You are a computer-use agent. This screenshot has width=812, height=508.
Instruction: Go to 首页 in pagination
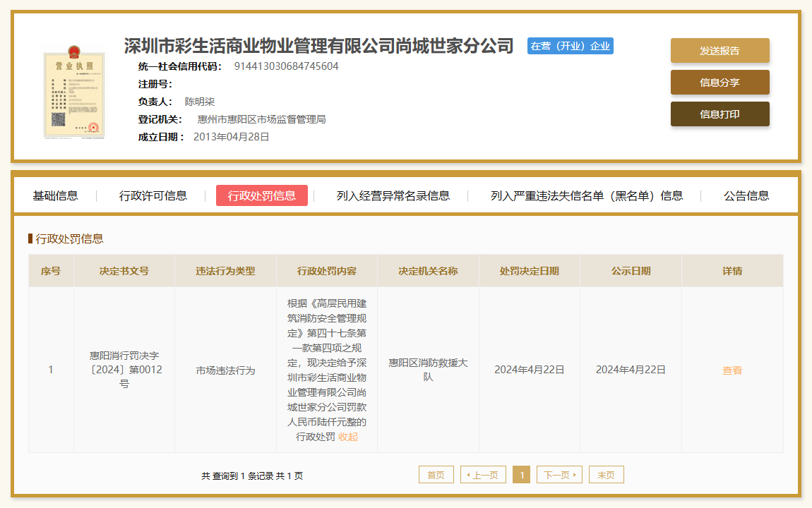pos(436,475)
